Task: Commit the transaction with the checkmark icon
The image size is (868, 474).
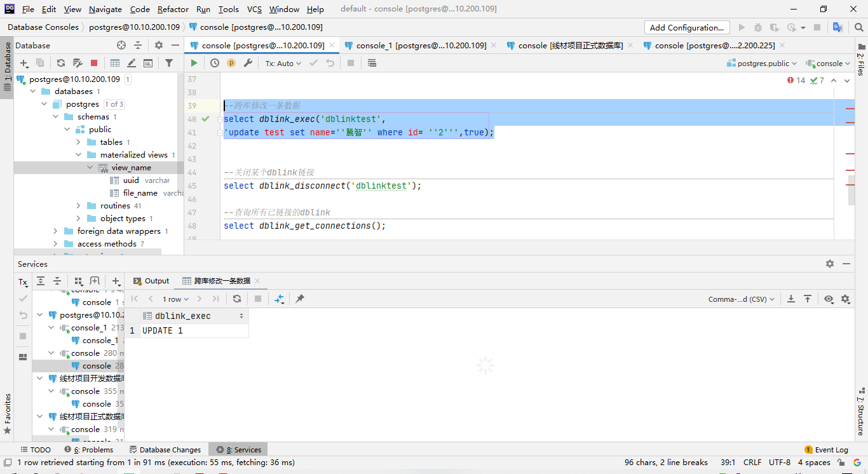Action: (x=313, y=63)
